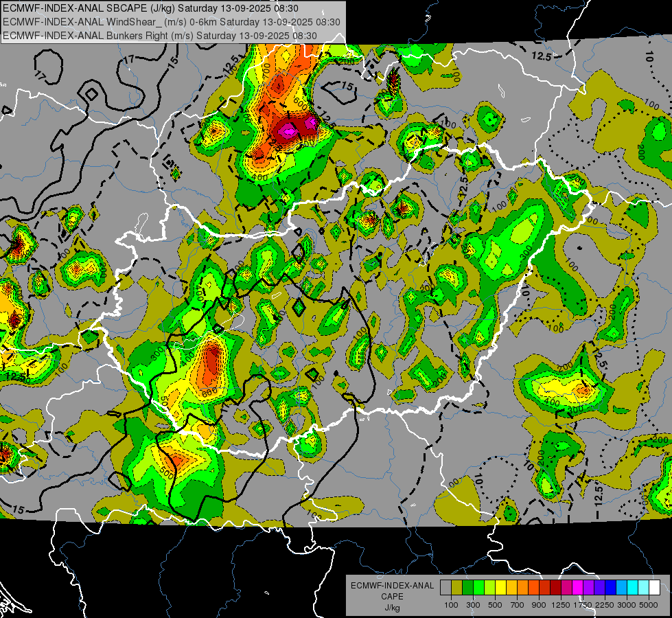672x618 pixels.
Task: Click the gray swatch in CAPE legend
Action: (445, 588)
